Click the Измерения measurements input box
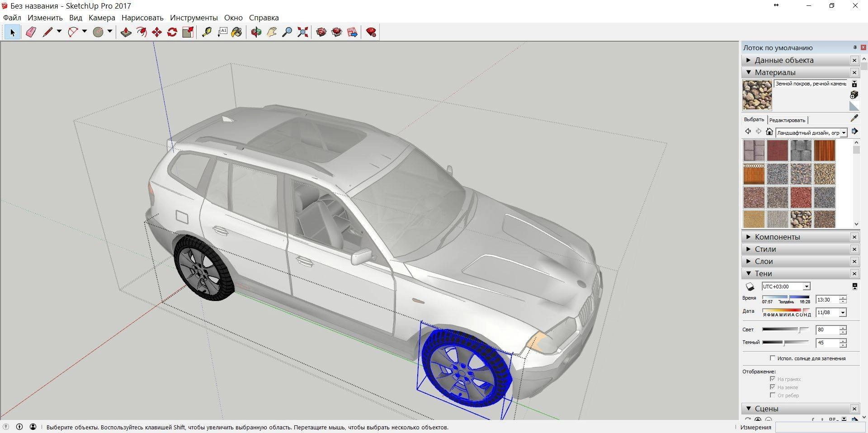The height and width of the screenshot is (433, 868). pos(820,427)
